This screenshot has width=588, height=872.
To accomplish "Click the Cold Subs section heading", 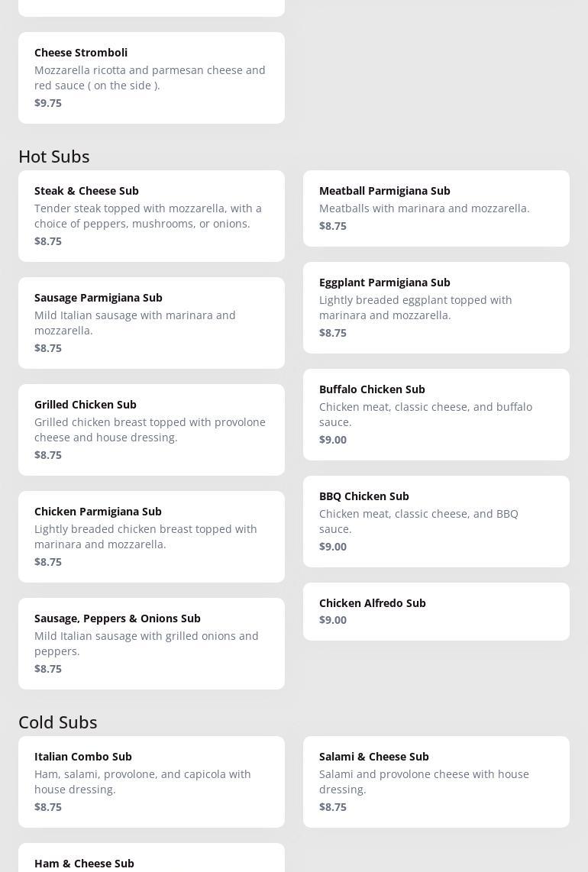I will 58,722.
